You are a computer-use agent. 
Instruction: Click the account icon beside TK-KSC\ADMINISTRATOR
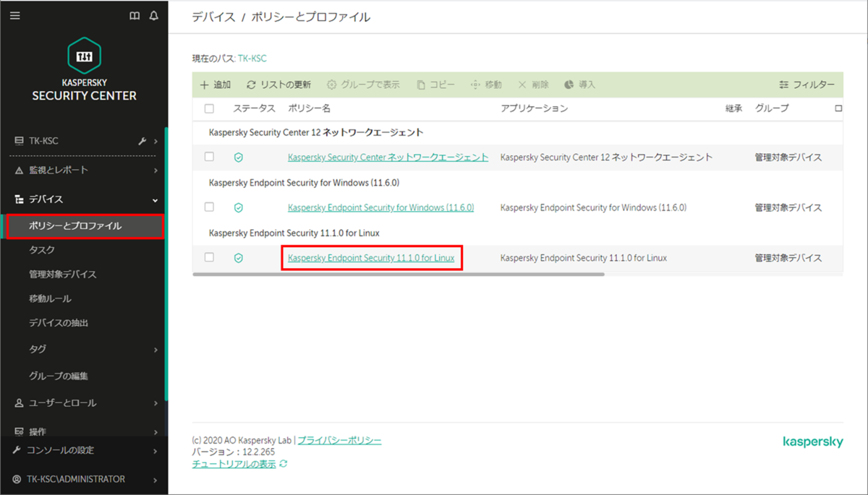(17, 479)
